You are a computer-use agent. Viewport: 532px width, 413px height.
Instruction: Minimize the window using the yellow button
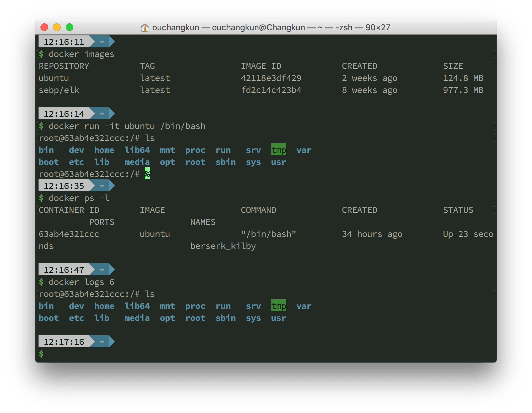pos(57,27)
